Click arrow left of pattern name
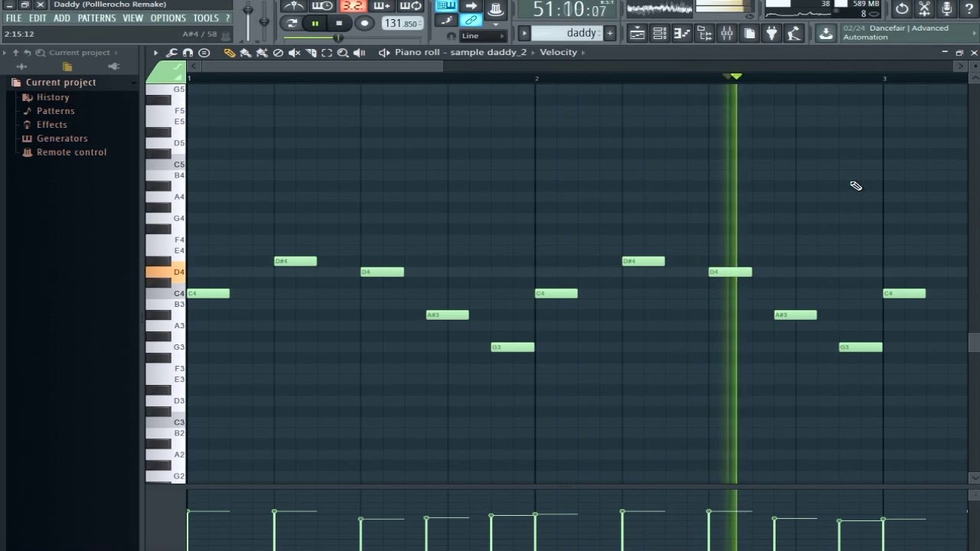The image size is (980, 551). [524, 33]
